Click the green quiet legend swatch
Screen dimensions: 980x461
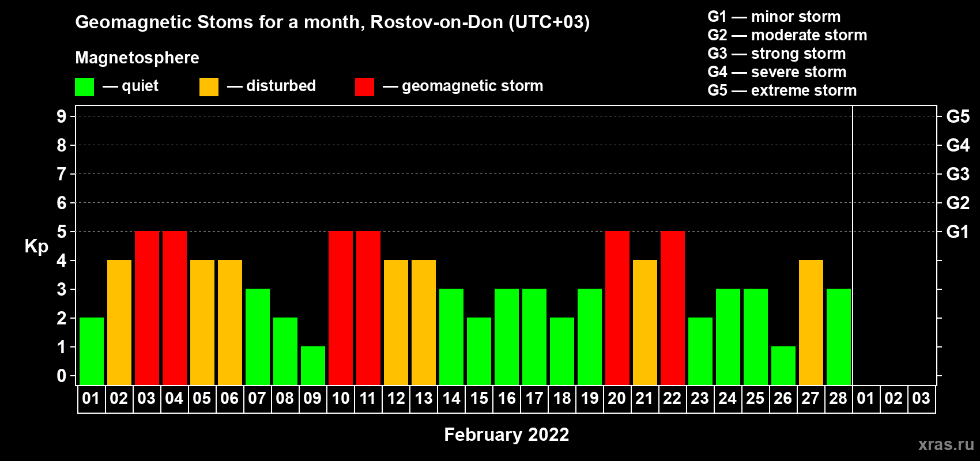[x=85, y=87]
